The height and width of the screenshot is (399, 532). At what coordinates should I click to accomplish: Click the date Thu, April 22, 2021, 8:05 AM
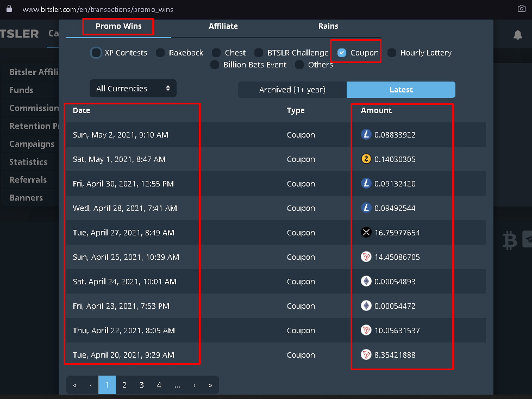point(124,331)
